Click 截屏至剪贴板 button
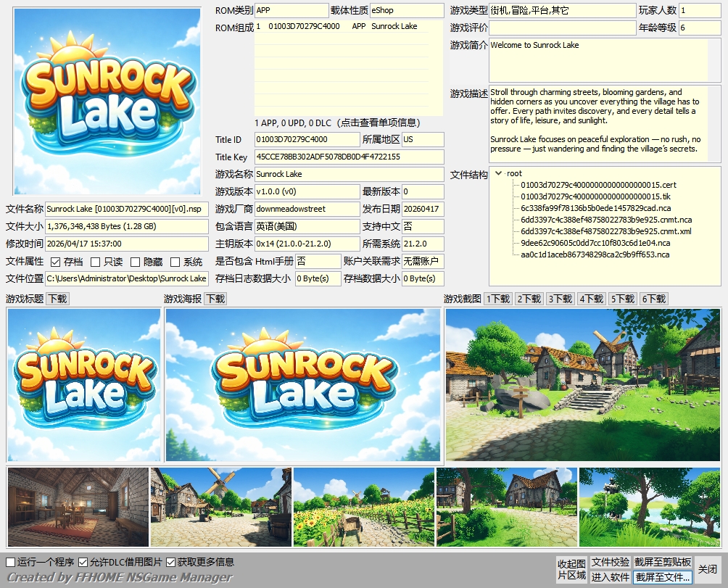This screenshot has width=728, height=588. (x=663, y=562)
